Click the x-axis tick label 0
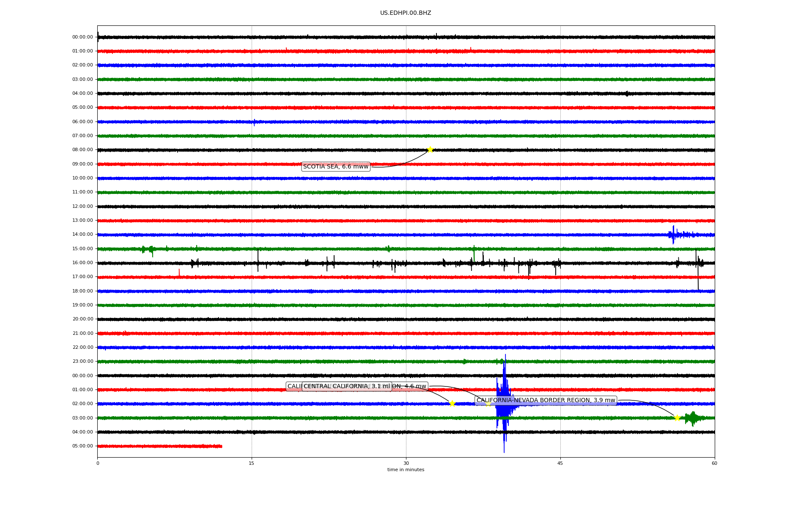 click(98, 463)
